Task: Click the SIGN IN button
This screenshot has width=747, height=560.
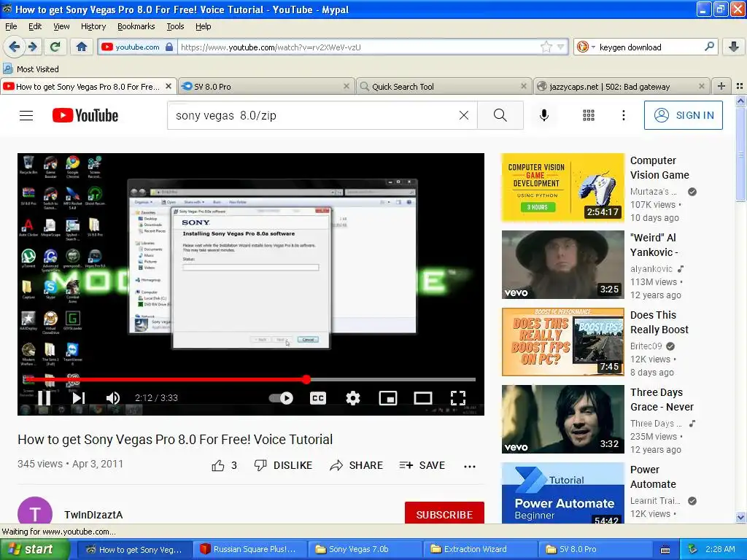Action: tap(683, 115)
